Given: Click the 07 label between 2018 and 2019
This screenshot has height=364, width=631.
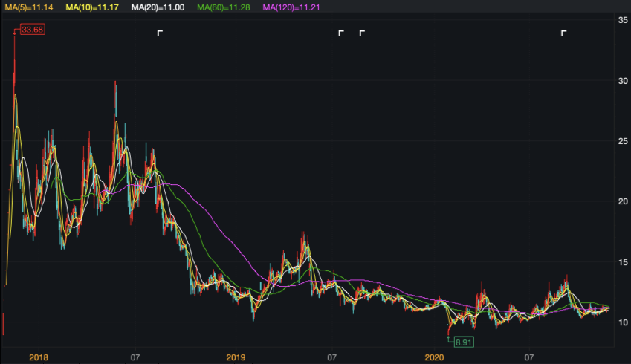Looking at the screenshot, I should coord(135,357).
